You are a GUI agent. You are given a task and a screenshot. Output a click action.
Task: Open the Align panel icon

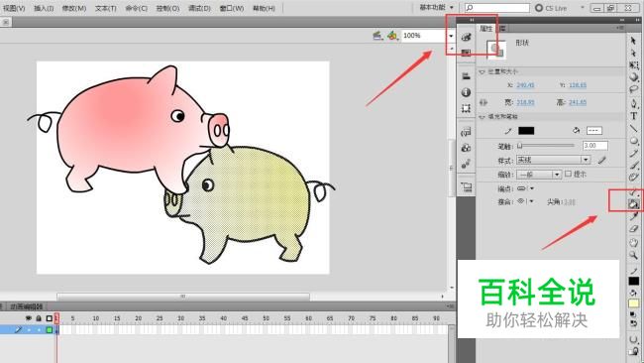coord(466,76)
